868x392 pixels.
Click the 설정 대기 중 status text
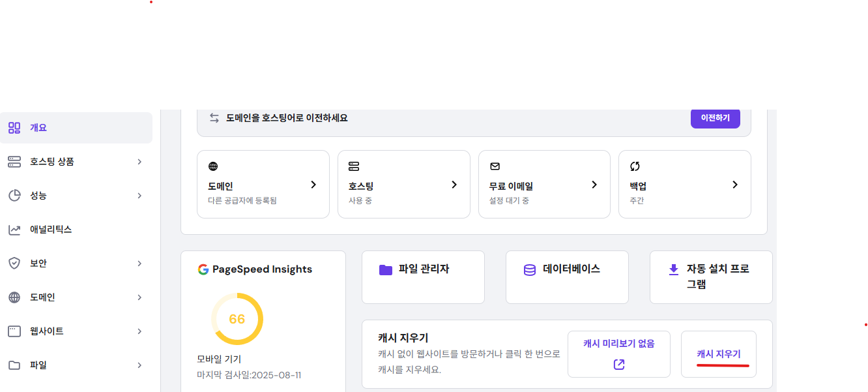pyautogui.click(x=509, y=201)
